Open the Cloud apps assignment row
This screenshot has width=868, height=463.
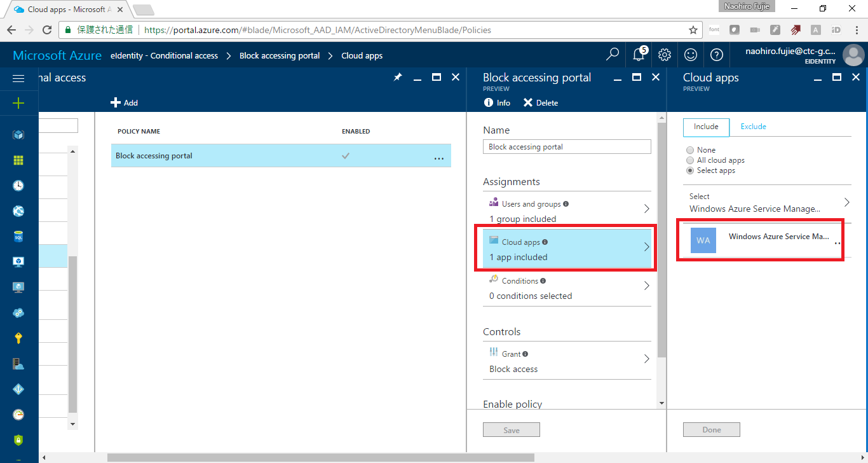[x=567, y=248]
